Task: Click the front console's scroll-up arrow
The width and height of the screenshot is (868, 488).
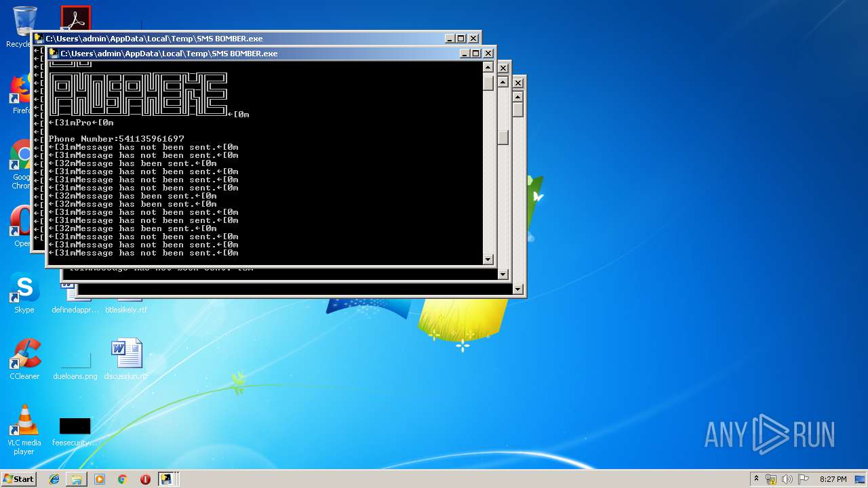Action: point(488,67)
